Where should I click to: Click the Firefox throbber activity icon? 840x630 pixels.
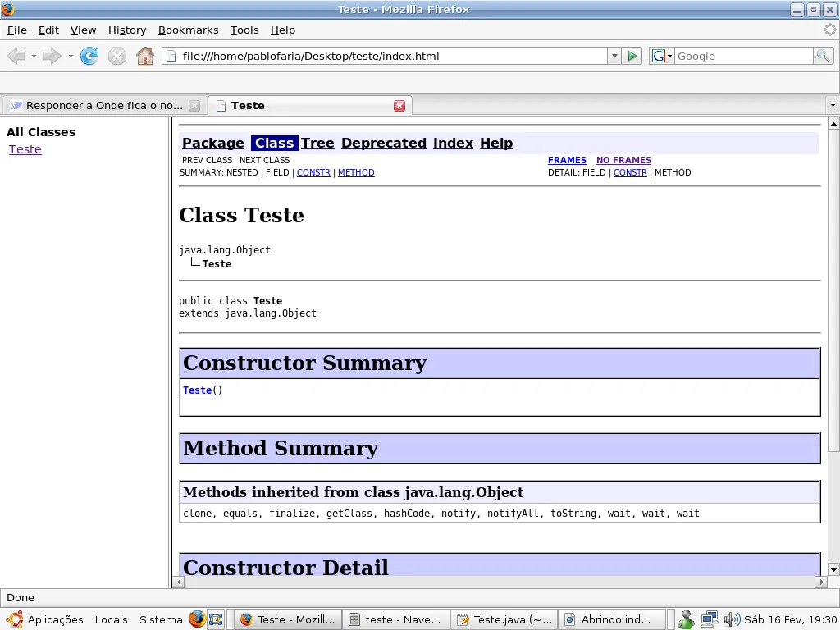point(830,30)
